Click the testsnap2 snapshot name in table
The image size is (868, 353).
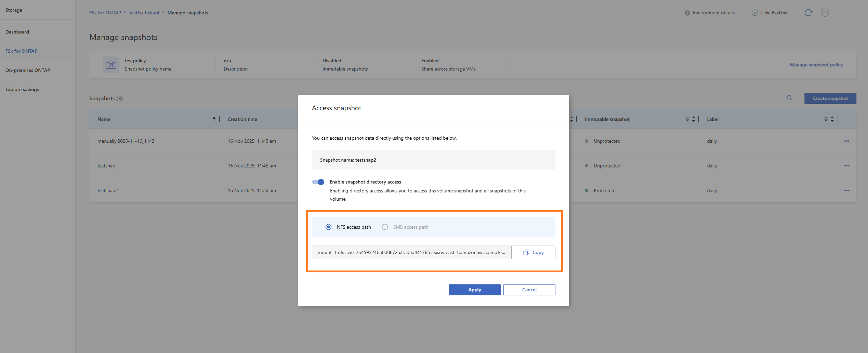click(107, 190)
